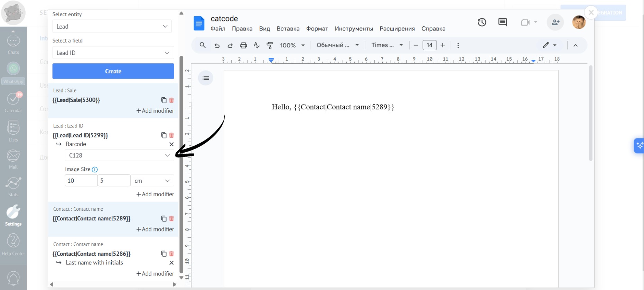Expand the Select entity Lead dropdown
The height and width of the screenshot is (290, 644).
(112, 27)
